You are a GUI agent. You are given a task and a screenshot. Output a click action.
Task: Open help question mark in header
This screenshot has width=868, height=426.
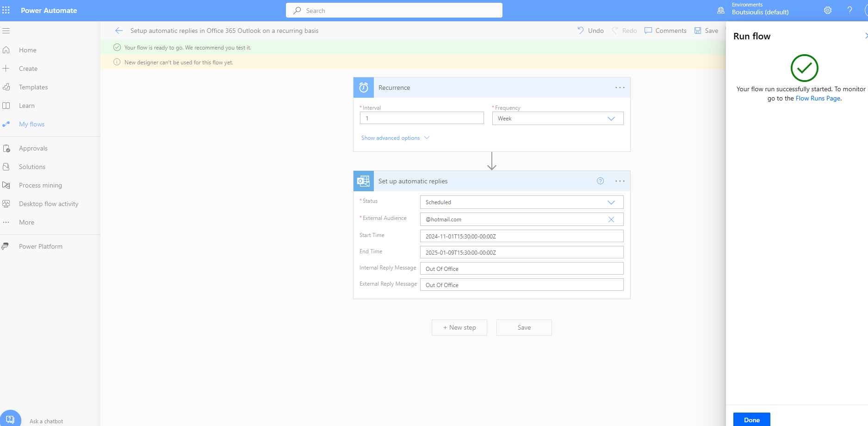pos(849,10)
